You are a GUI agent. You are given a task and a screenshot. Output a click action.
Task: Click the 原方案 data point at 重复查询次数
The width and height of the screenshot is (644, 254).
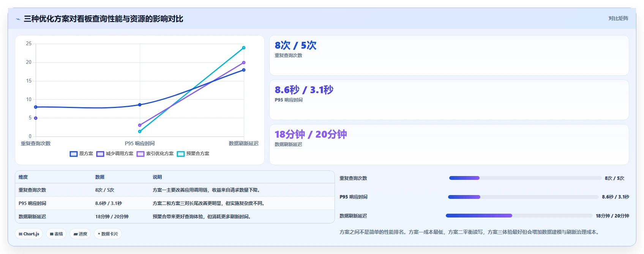tap(36, 107)
